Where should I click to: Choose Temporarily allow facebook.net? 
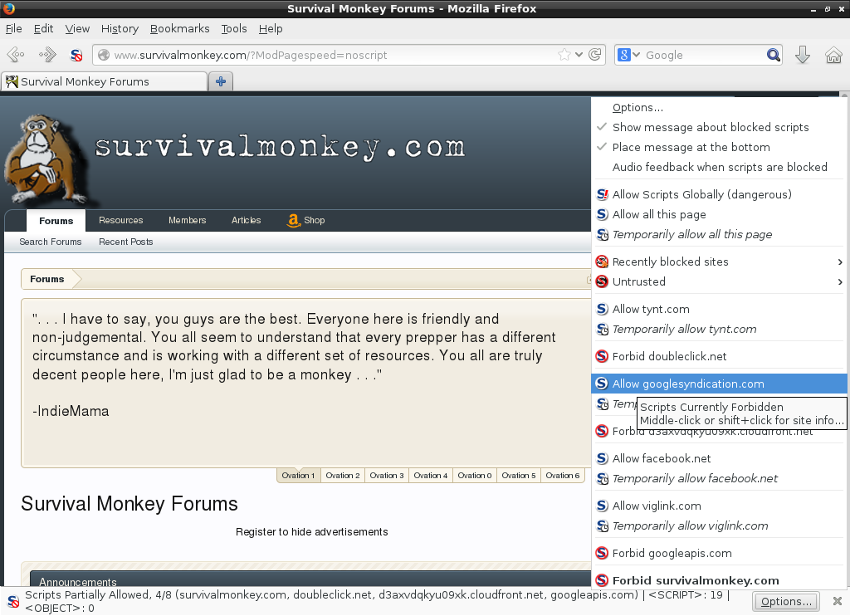[x=719, y=479]
